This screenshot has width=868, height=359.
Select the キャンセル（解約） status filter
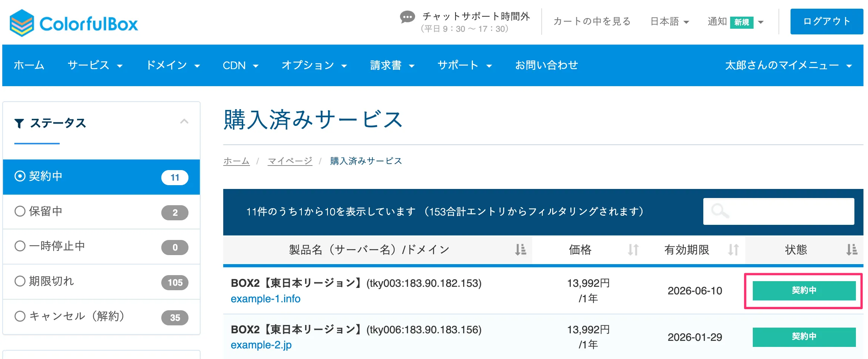click(101, 317)
